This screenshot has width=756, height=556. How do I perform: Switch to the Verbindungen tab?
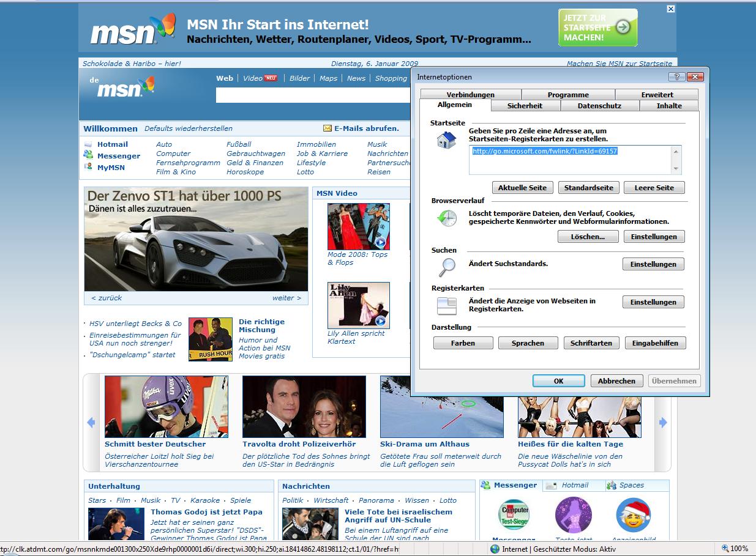pyautogui.click(x=470, y=95)
